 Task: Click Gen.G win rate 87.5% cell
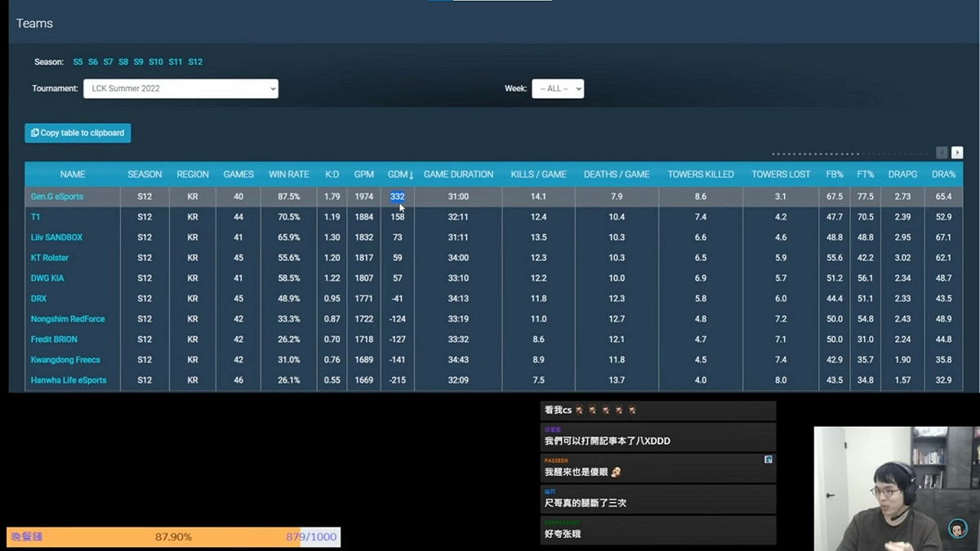[x=289, y=197]
